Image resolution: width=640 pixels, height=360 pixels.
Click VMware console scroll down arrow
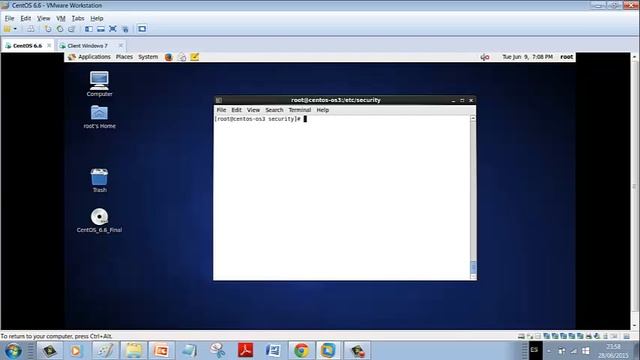(635, 325)
